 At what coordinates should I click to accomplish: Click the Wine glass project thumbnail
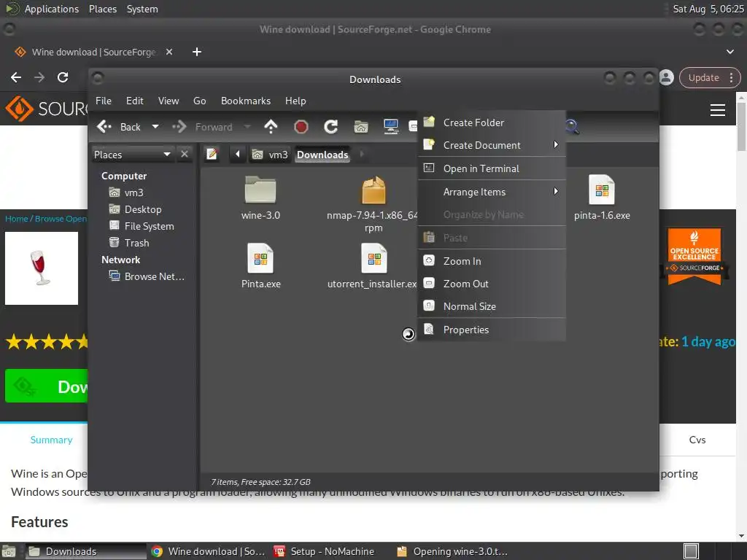click(x=42, y=268)
